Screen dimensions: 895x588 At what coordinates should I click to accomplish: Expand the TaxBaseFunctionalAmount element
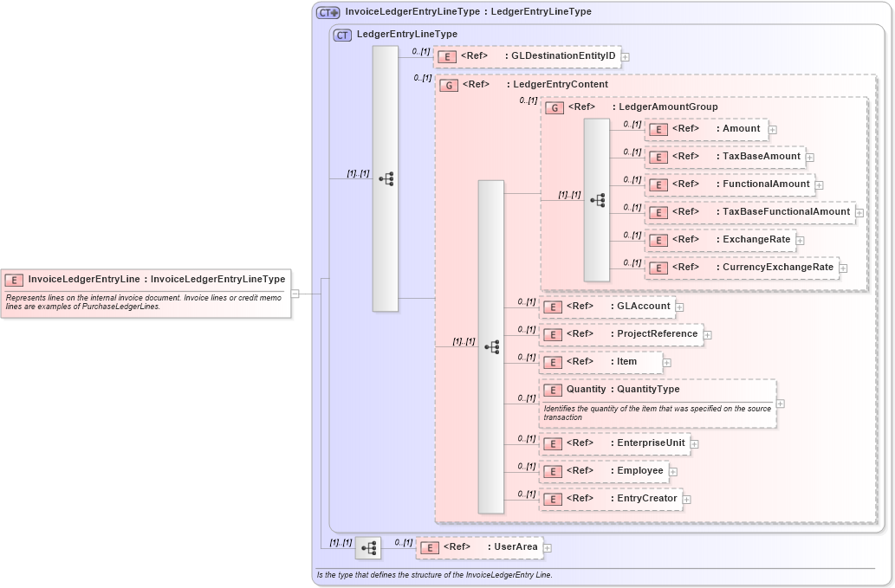[x=858, y=211]
